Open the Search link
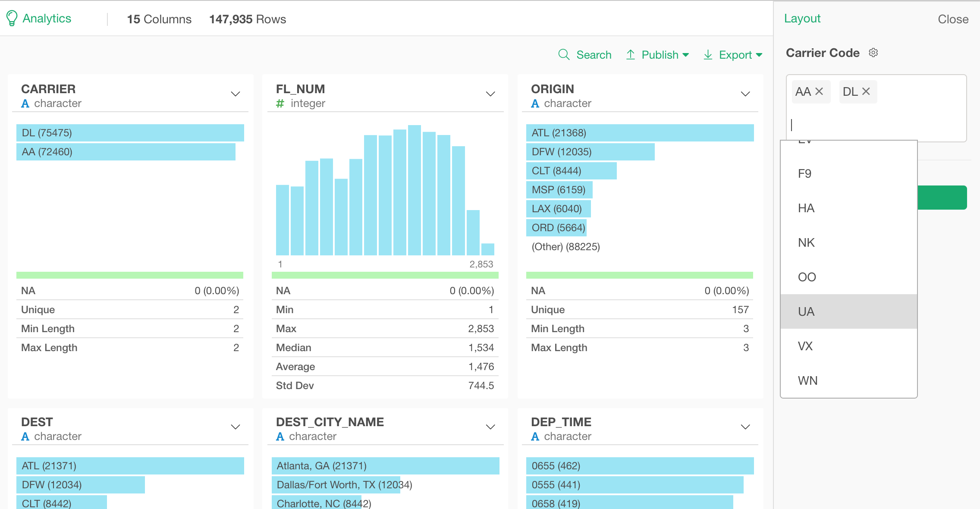This screenshot has width=980, height=509. pos(594,55)
